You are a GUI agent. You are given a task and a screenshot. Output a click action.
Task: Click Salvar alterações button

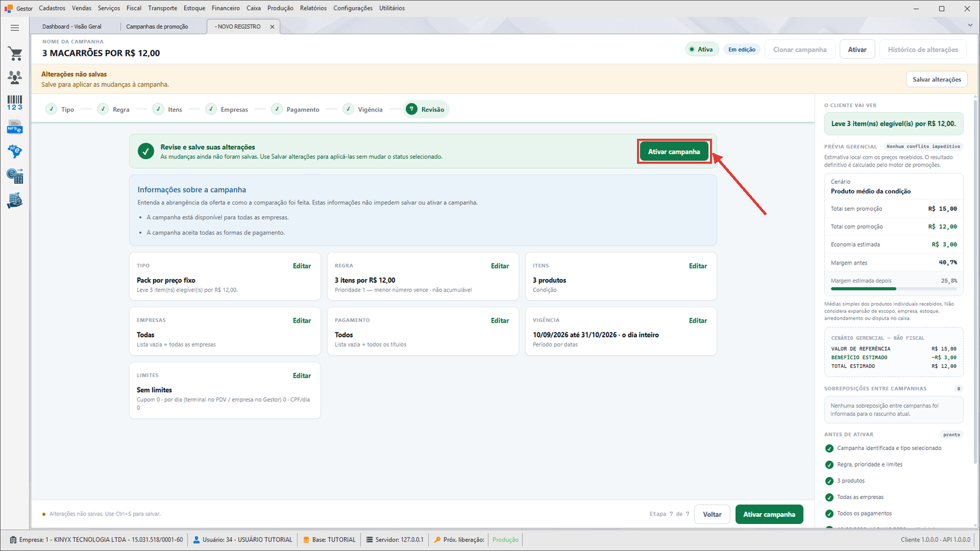point(937,80)
